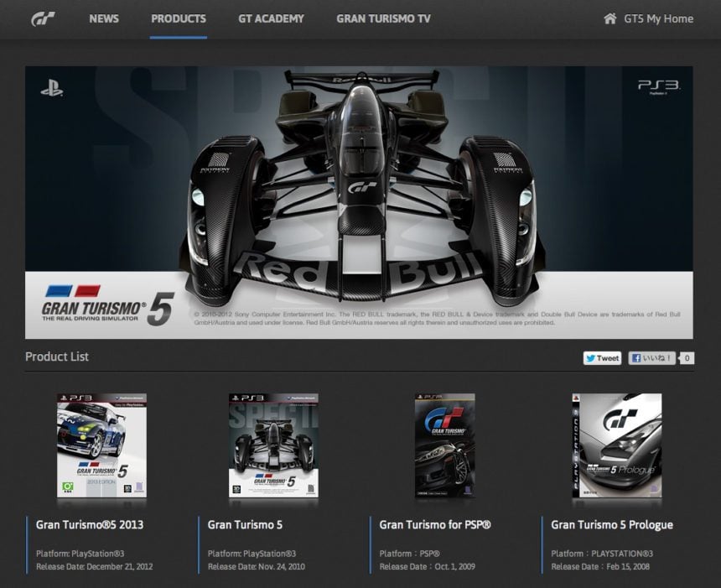Go to GT ACADEMY section
The image size is (721, 588).
click(271, 18)
